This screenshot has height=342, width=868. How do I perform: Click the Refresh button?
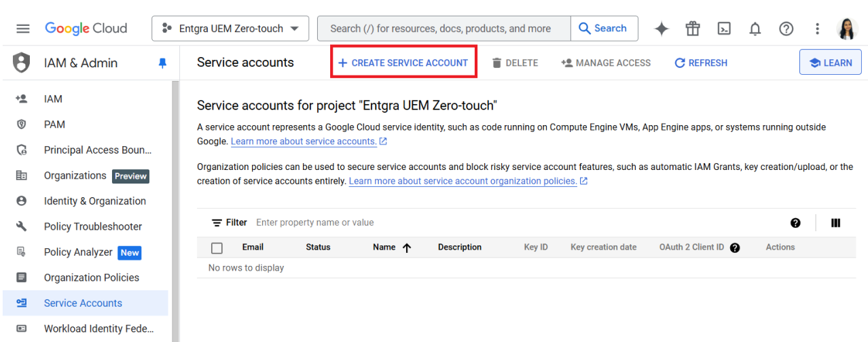[x=701, y=63]
